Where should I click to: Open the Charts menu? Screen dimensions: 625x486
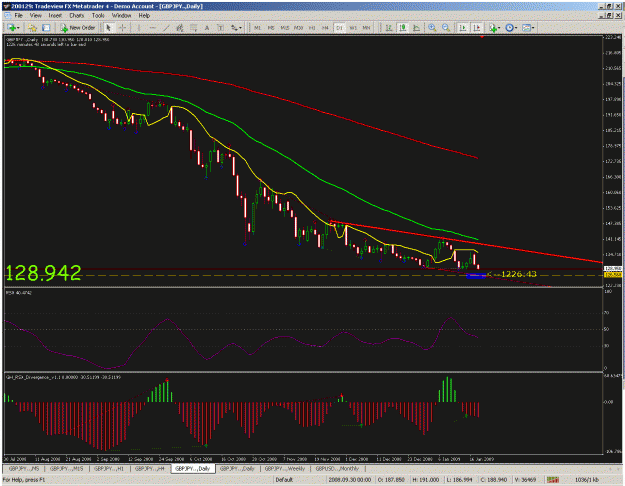[x=77, y=16]
